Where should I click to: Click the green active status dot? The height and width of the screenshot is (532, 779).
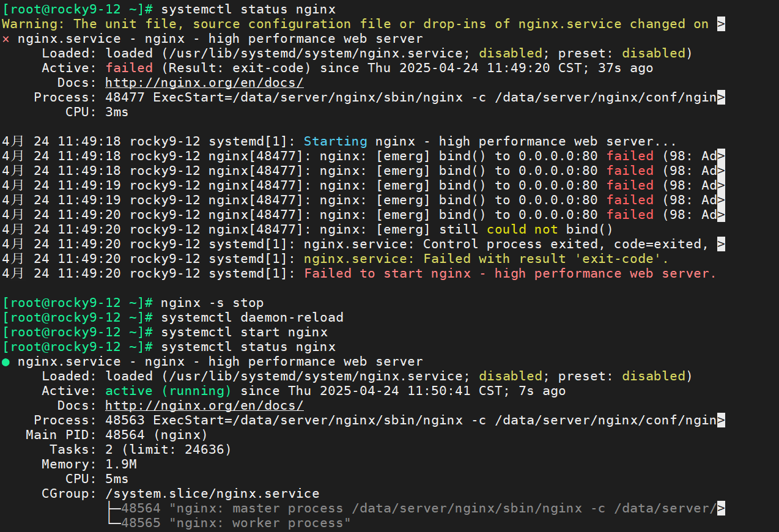pyautogui.click(x=6, y=361)
